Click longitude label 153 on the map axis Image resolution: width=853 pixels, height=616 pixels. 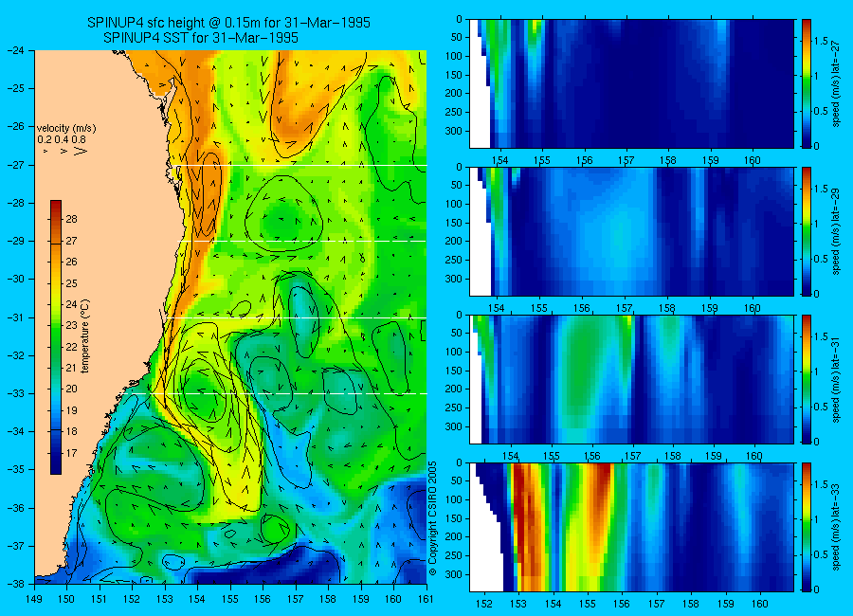[165, 599]
